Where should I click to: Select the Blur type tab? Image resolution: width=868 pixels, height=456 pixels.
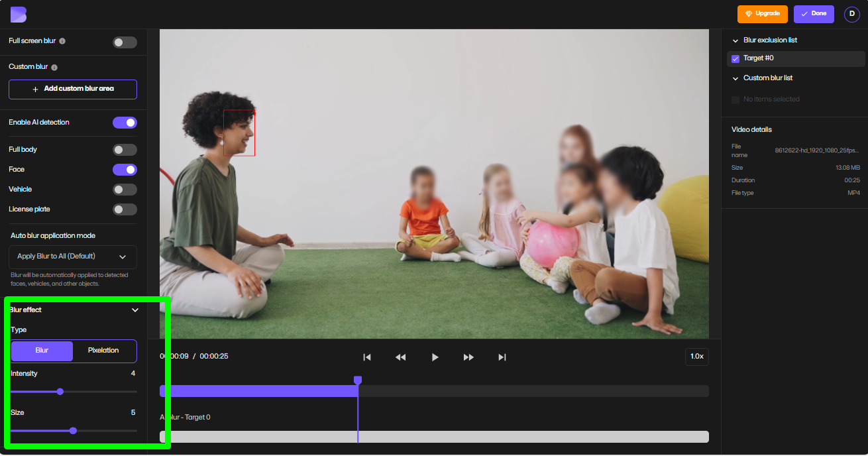tap(42, 351)
